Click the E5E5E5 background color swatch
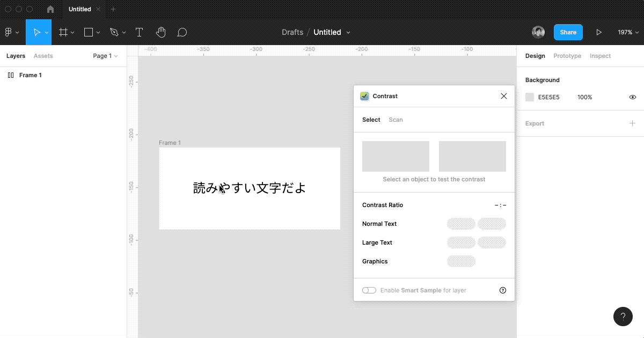Screen dimensions: 644x338 click(x=530, y=97)
